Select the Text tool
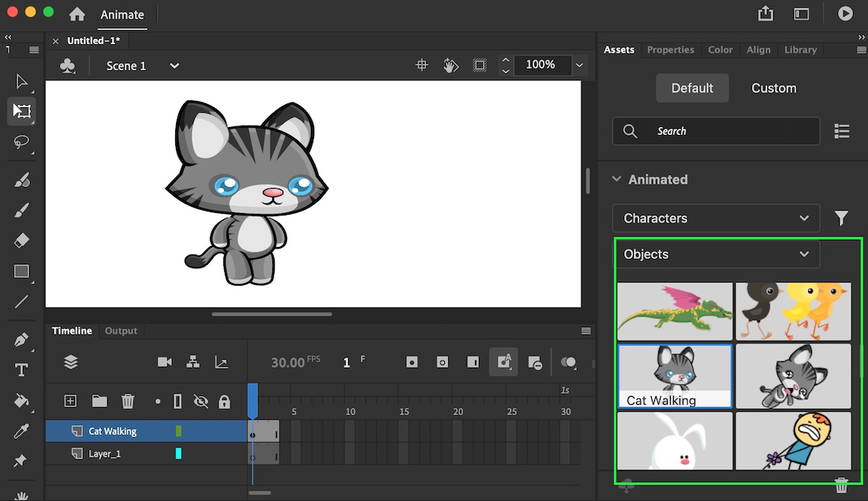This screenshot has height=501, width=868. pyautogui.click(x=21, y=370)
